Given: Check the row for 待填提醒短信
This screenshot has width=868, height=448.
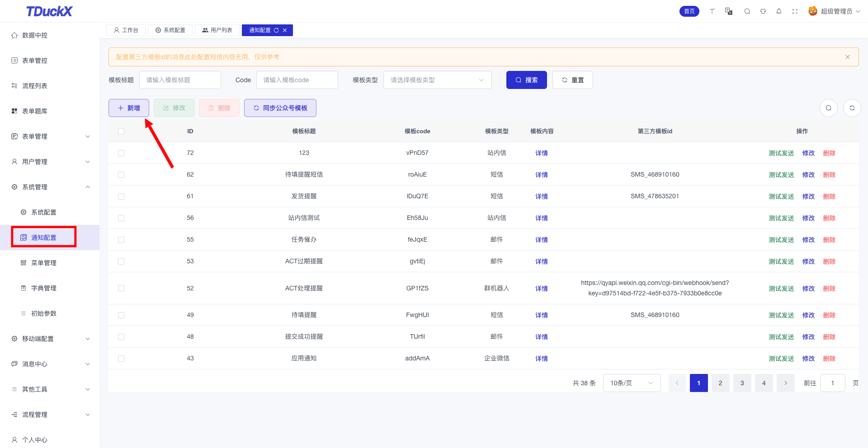Looking at the screenshot, I should click(x=121, y=175).
